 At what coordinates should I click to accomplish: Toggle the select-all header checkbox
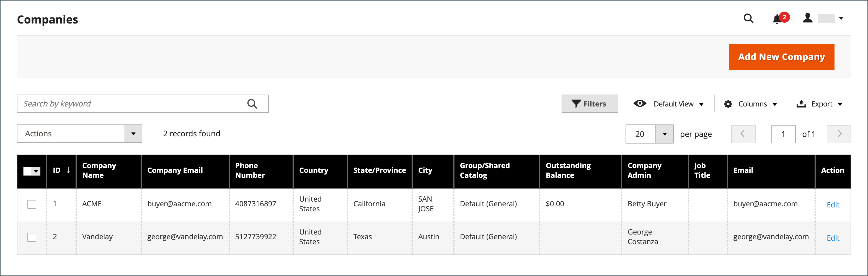[x=28, y=171]
